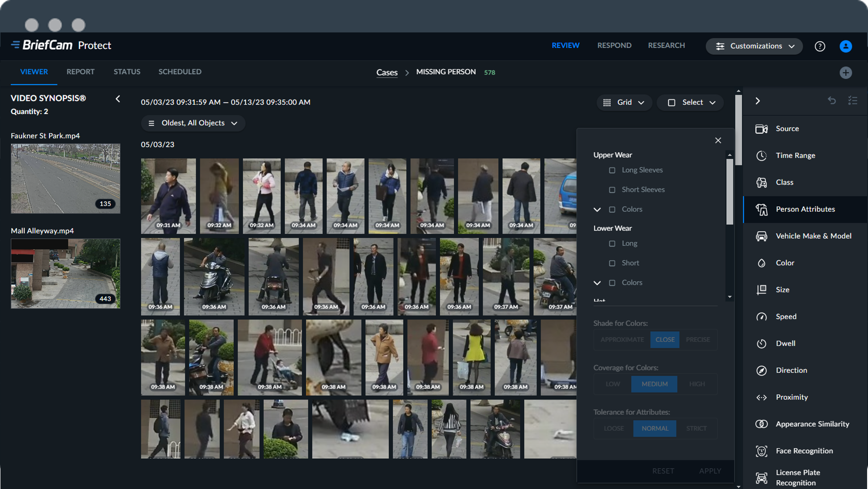The image size is (868, 489).
Task: Open the Mall Alleyway.mp4 video thumbnail
Action: (x=65, y=273)
